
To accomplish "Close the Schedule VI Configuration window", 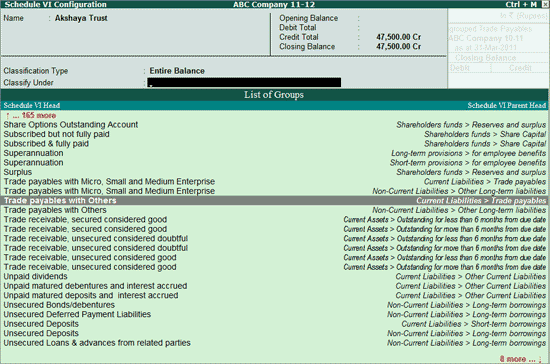I will pos(544,4).
